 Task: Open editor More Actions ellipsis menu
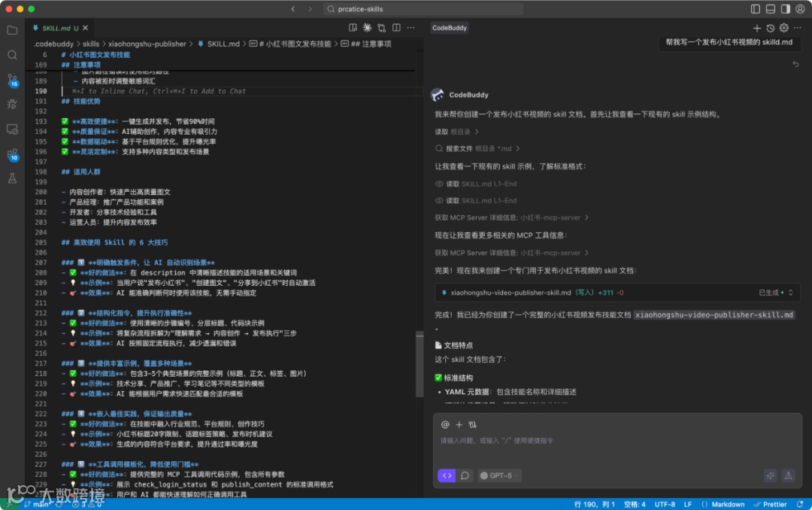[411, 28]
